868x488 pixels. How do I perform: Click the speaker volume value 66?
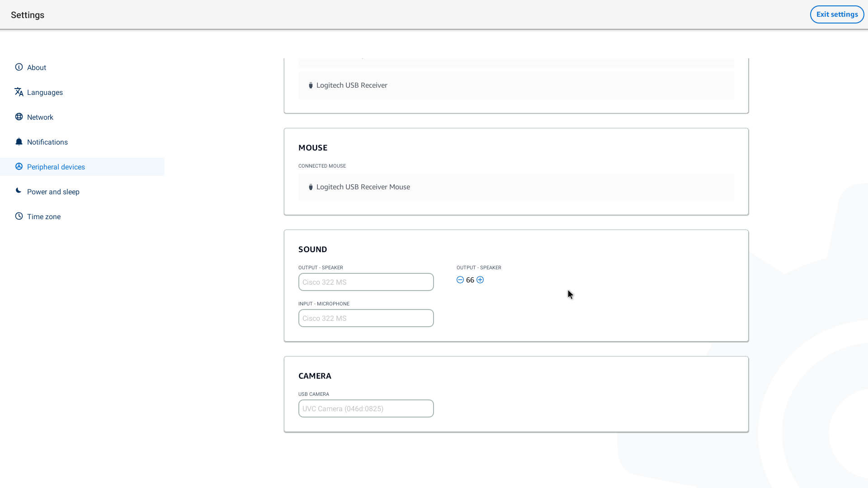pos(470,280)
